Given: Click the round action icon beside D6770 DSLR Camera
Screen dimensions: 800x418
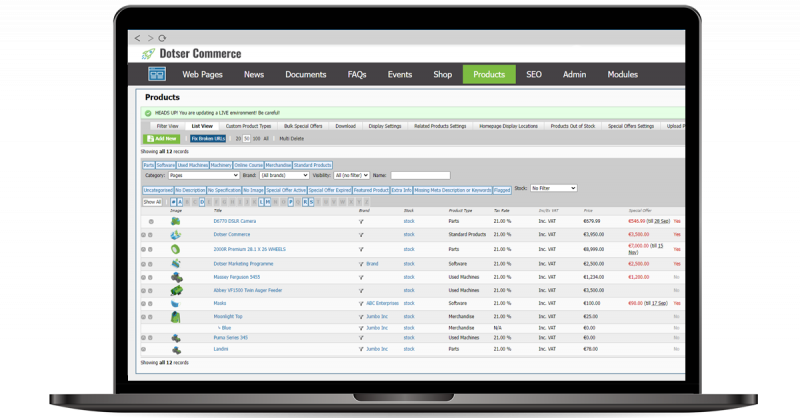Looking at the screenshot, I should tap(151, 222).
